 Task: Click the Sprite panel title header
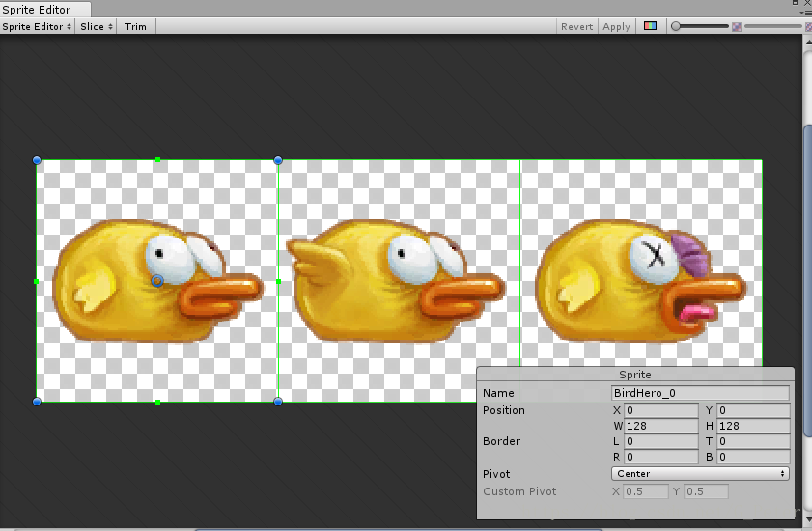[635, 375]
